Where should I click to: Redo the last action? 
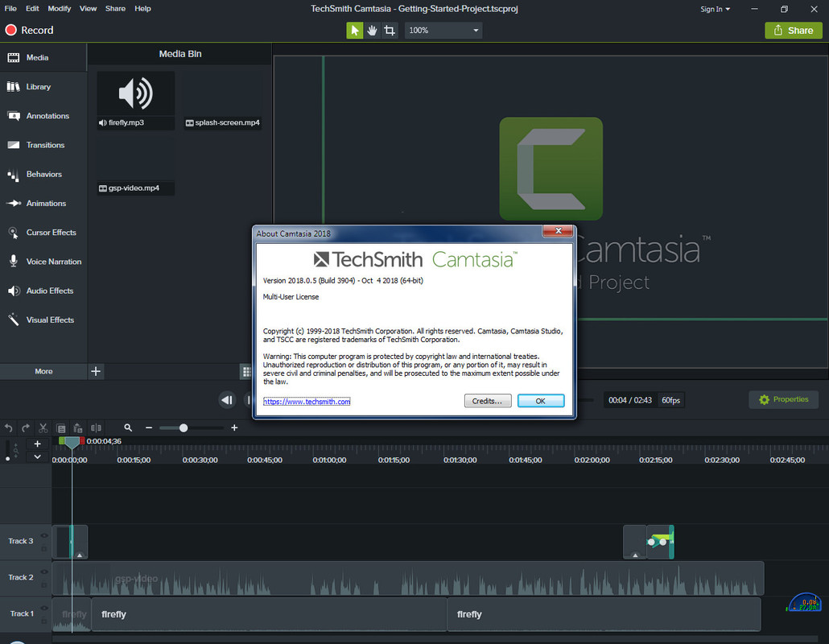pyautogui.click(x=26, y=427)
